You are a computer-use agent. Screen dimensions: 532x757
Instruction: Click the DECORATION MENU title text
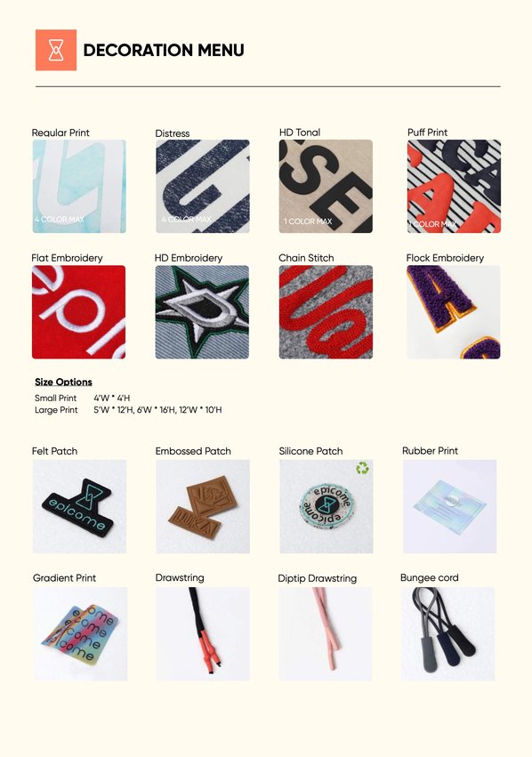pyautogui.click(x=164, y=50)
